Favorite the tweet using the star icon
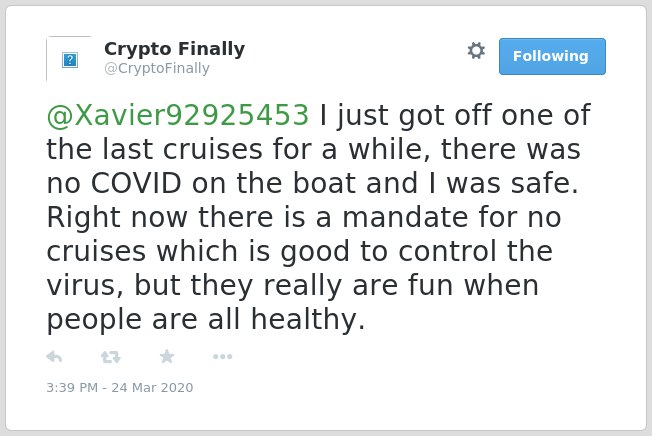This screenshot has width=652, height=436. click(x=167, y=356)
